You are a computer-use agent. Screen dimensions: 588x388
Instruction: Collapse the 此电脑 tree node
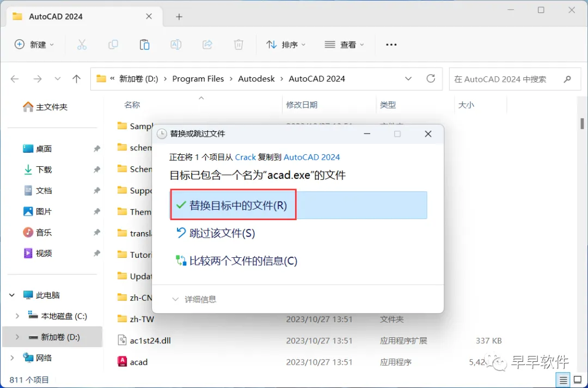[x=12, y=295]
